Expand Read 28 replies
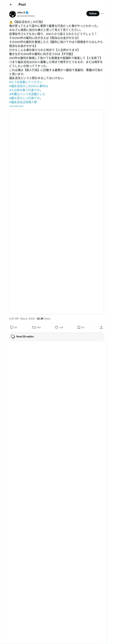 pos(56,337)
